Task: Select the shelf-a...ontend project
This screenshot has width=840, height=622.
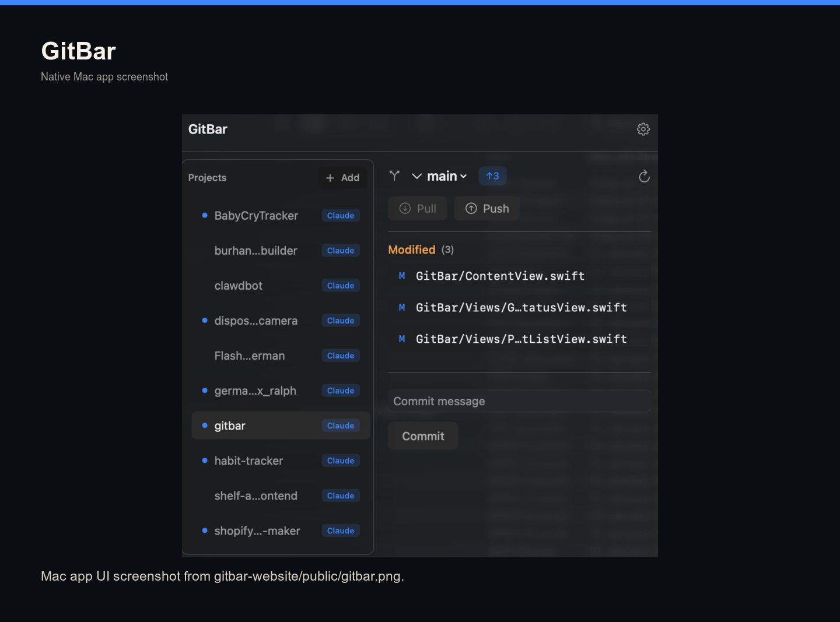Action: [x=281, y=496]
